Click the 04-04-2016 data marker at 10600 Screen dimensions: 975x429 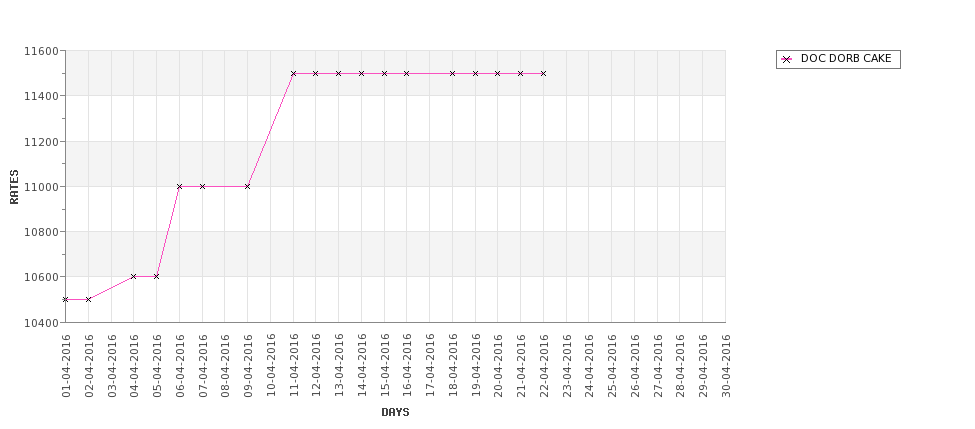(134, 277)
